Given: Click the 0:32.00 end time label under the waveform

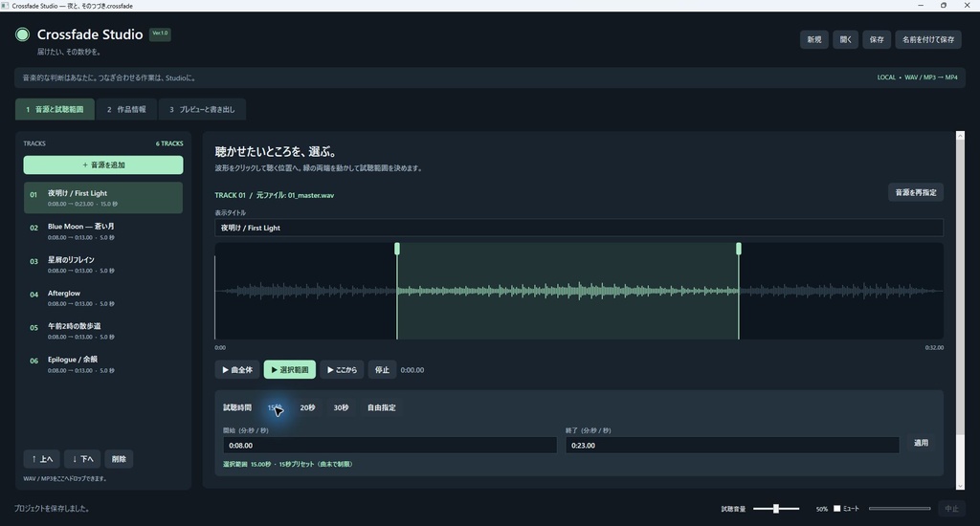Looking at the screenshot, I should coord(934,347).
